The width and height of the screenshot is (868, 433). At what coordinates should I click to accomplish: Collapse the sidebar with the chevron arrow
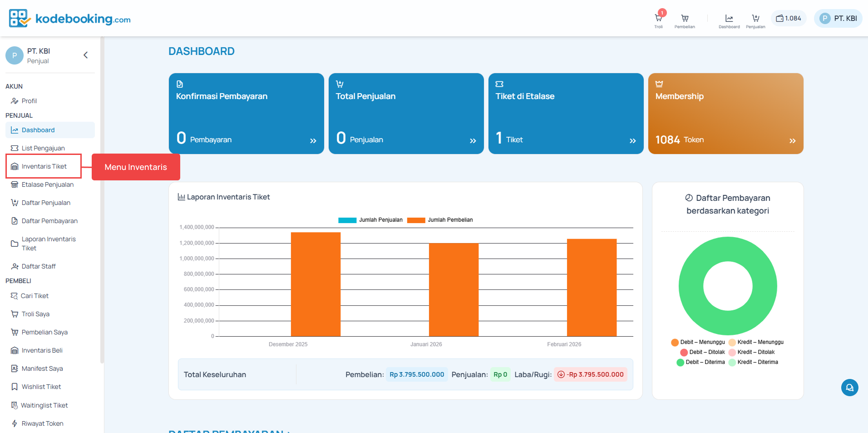[x=85, y=55]
